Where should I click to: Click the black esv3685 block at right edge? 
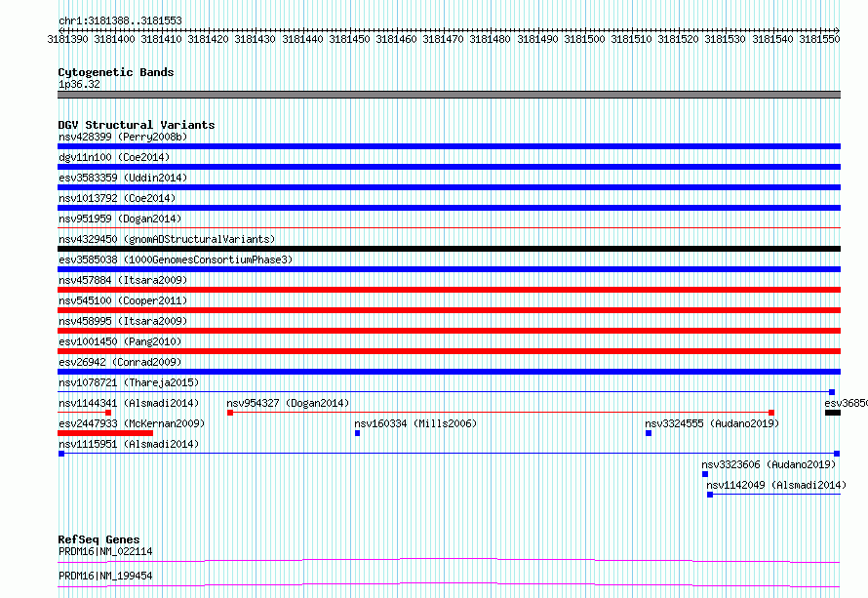[833, 413]
